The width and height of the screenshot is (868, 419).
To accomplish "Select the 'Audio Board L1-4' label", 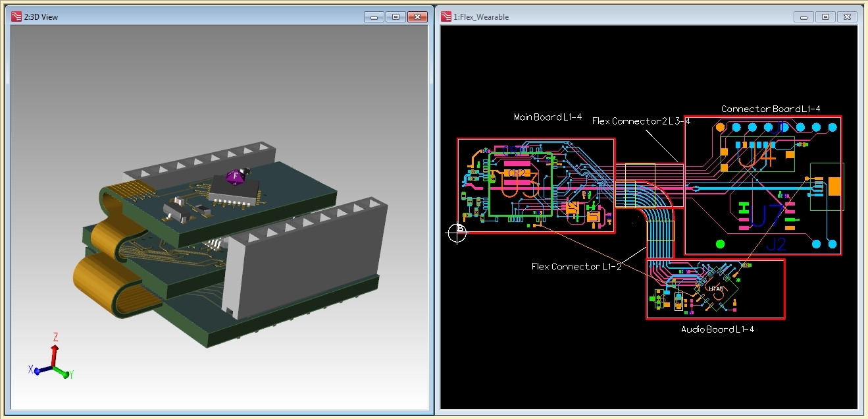I will [x=717, y=329].
